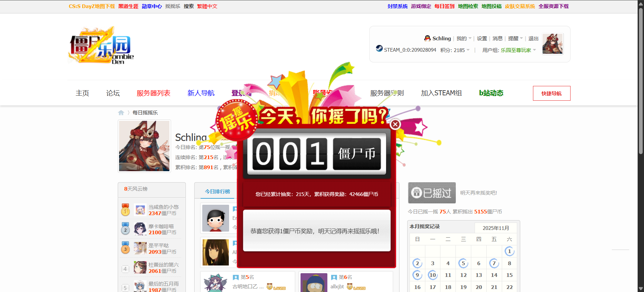Screen dimensions: 644x292
Task: Click the silver medal rank 2 icon
Action: pos(125,229)
